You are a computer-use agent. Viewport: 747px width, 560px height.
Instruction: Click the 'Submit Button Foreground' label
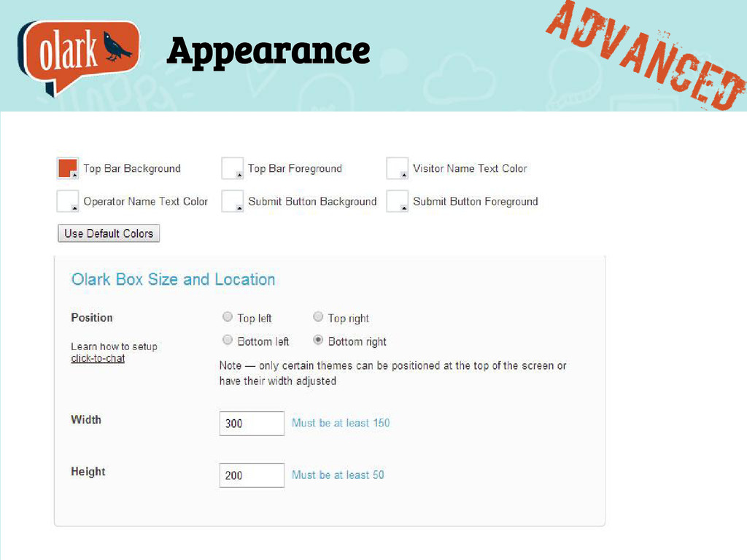pyautogui.click(x=476, y=201)
